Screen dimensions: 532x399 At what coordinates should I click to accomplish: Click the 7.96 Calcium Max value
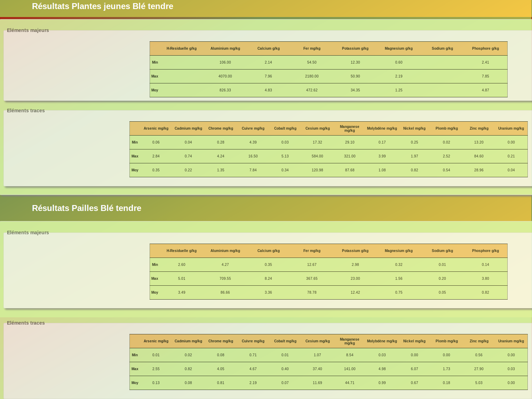(268, 76)
